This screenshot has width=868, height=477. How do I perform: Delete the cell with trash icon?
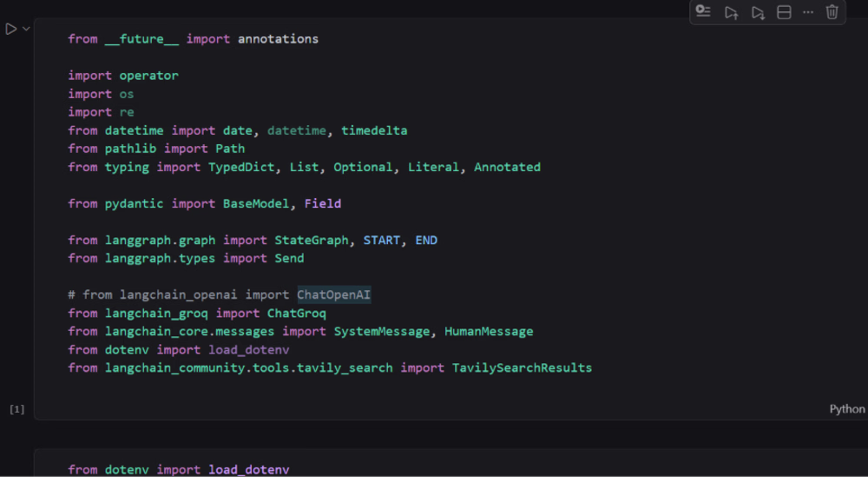832,12
